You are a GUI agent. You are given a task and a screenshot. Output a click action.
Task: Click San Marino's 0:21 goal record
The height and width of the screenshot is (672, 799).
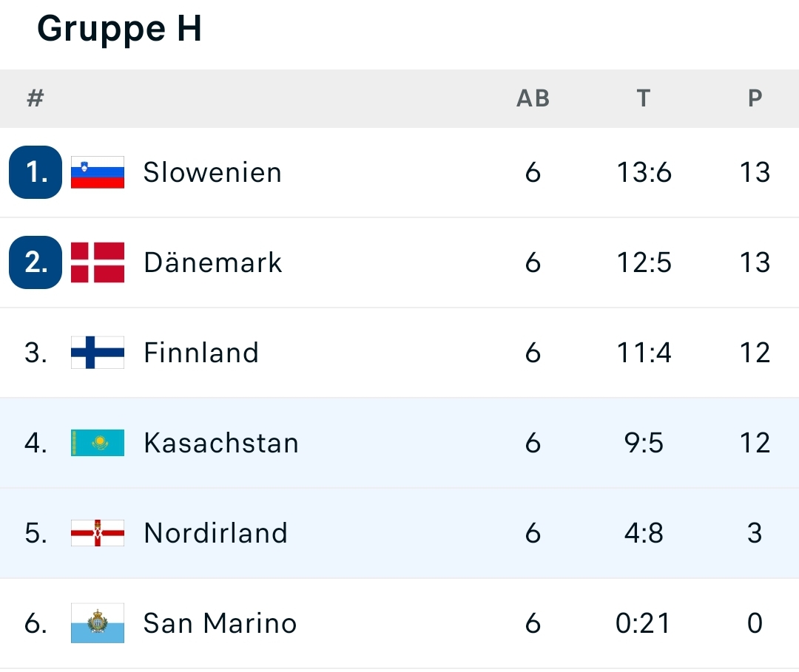pos(643,622)
